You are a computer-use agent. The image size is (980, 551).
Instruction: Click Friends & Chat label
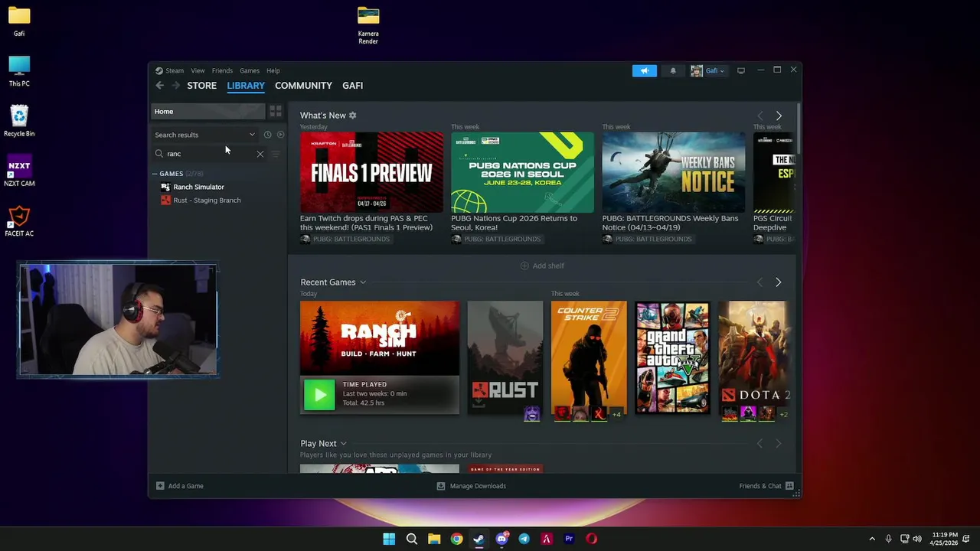point(760,486)
